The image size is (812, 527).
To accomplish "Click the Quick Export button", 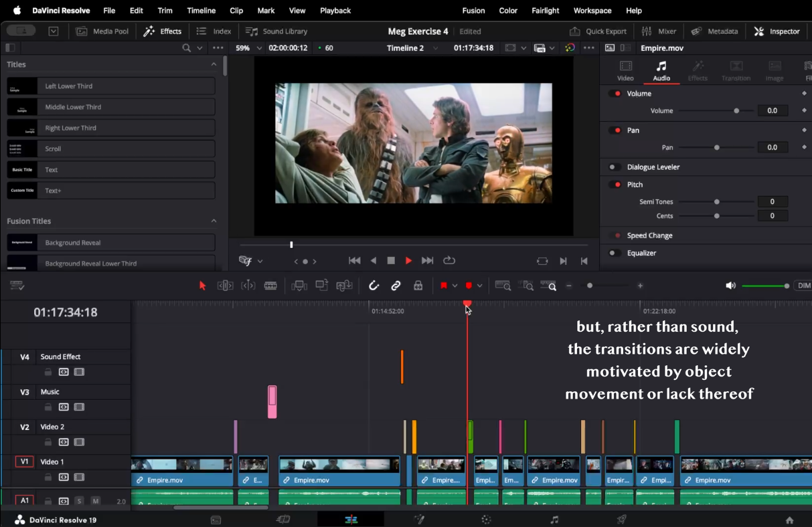I will (598, 31).
